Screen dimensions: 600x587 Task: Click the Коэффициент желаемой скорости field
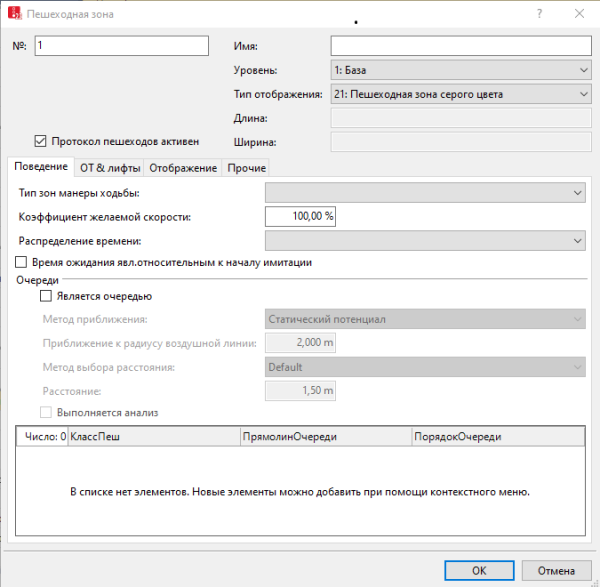[300, 217]
